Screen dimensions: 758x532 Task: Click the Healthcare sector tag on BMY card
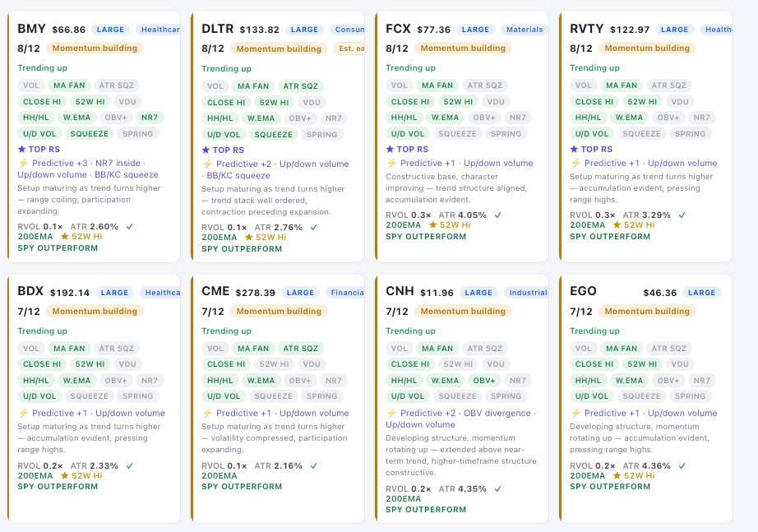click(x=158, y=30)
